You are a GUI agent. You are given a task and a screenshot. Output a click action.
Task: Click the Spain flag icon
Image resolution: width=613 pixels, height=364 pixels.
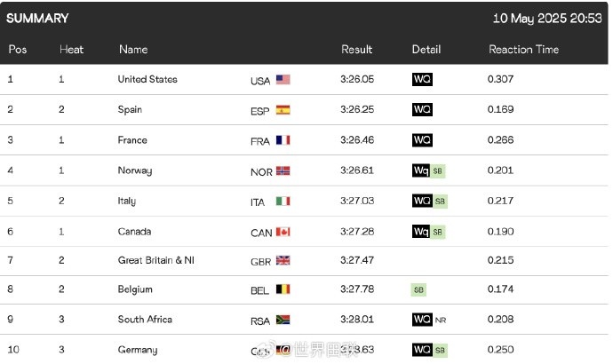click(x=283, y=110)
